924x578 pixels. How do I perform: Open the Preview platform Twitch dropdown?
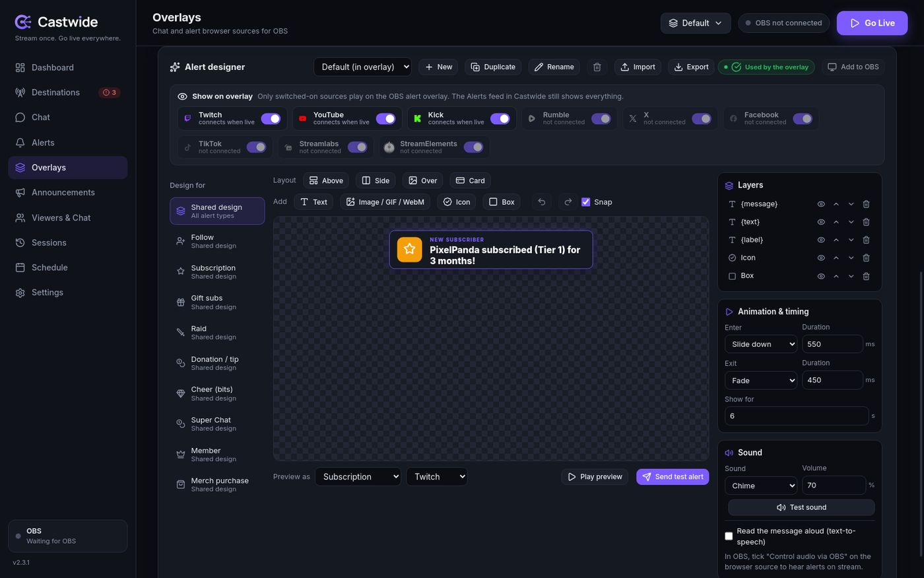tap(437, 477)
